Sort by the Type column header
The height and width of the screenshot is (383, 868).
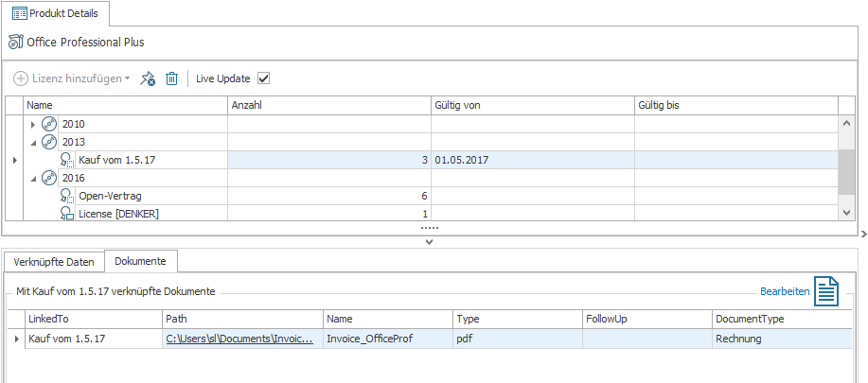pyautogui.click(x=518, y=319)
